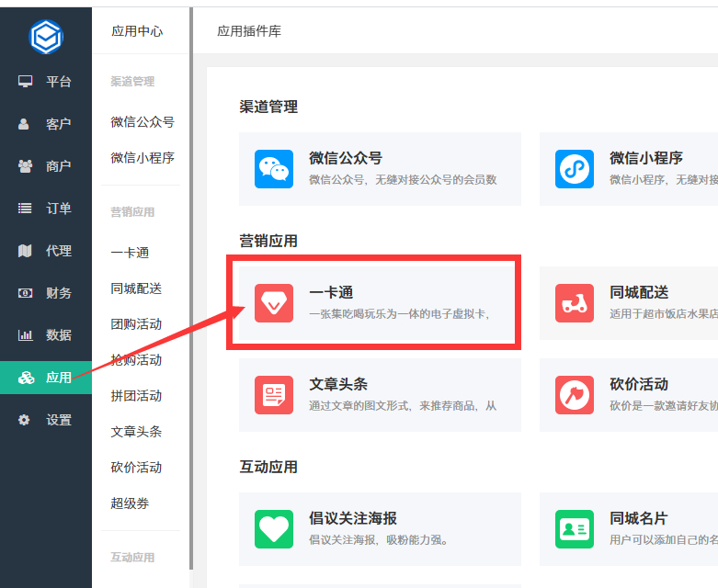Click the ID card icon on 同城名片 card

[x=575, y=529]
